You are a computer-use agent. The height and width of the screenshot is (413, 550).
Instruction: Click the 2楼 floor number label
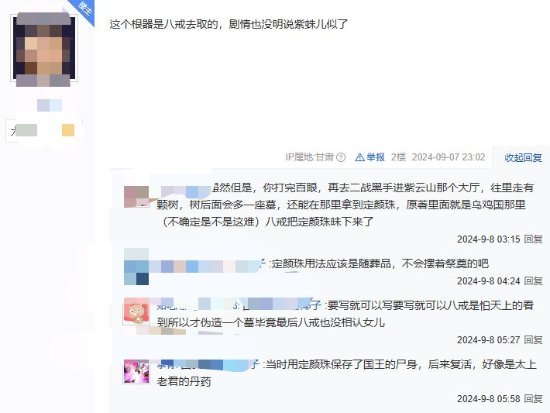click(398, 157)
